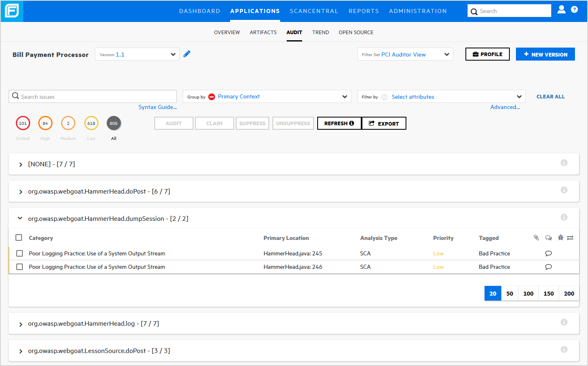Click the paperclip attachment column icon
The height and width of the screenshot is (366, 588).
[x=536, y=238]
